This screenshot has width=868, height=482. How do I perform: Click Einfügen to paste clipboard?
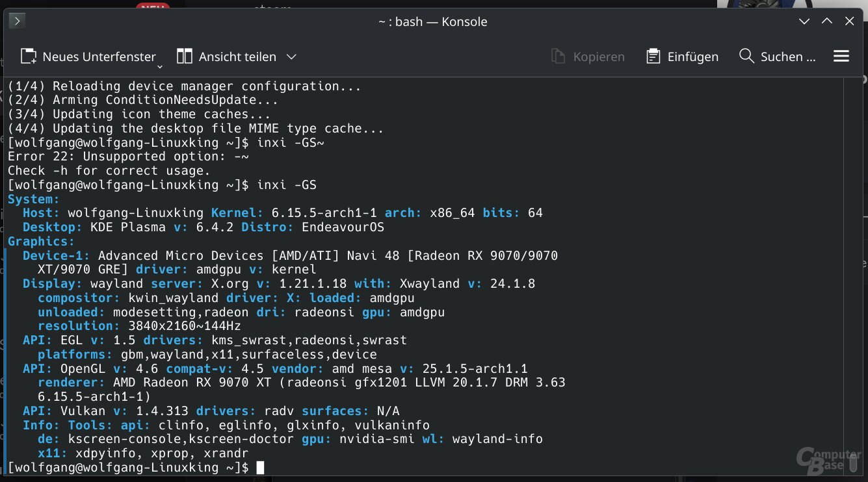point(682,57)
